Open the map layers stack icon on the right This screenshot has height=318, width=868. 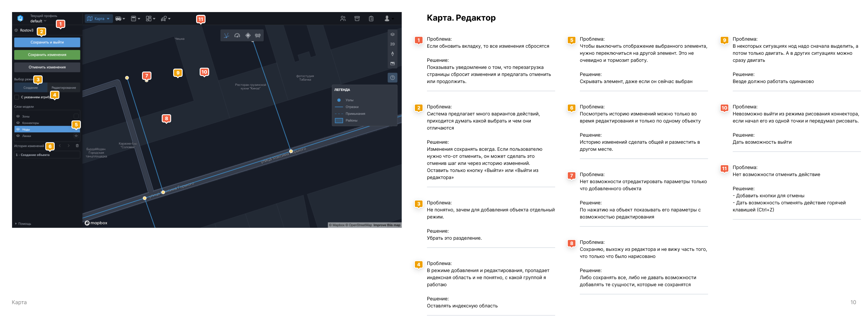pyautogui.click(x=393, y=34)
